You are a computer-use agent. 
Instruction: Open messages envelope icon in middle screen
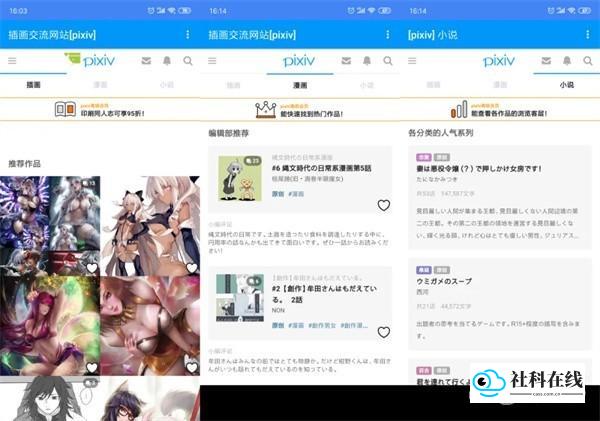[x=346, y=60]
